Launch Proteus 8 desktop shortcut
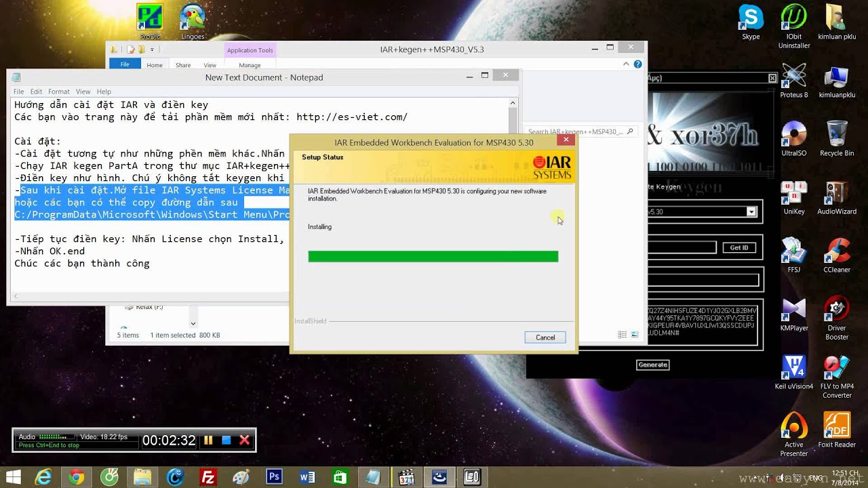868x488 pixels. [794, 80]
